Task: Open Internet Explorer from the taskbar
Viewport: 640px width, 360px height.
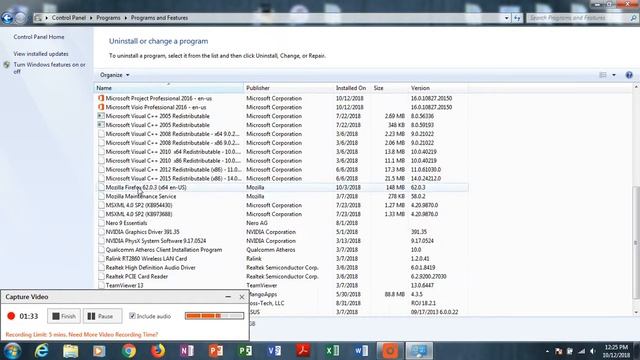Action: [41, 351]
